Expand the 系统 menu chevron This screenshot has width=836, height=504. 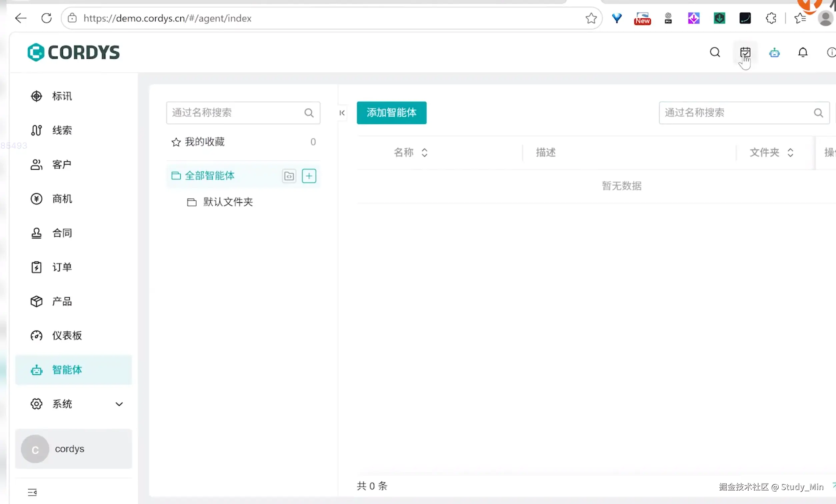tap(119, 404)
